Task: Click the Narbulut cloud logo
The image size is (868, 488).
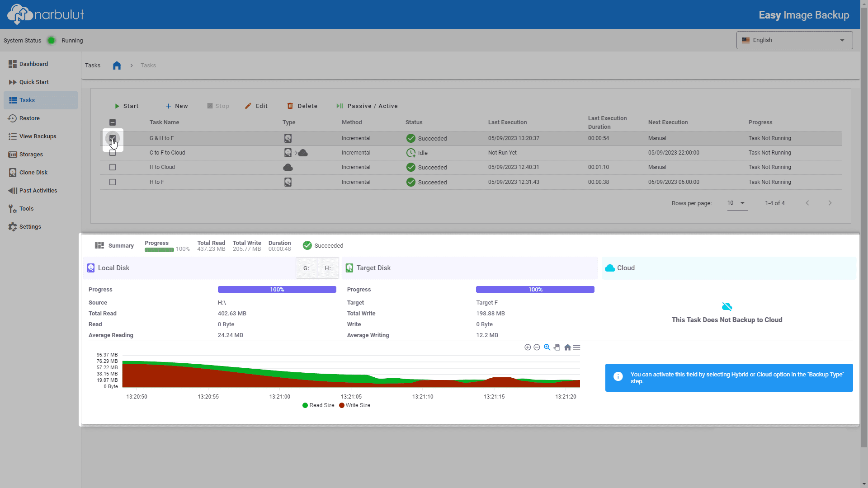Action: (x=46, y=14)
